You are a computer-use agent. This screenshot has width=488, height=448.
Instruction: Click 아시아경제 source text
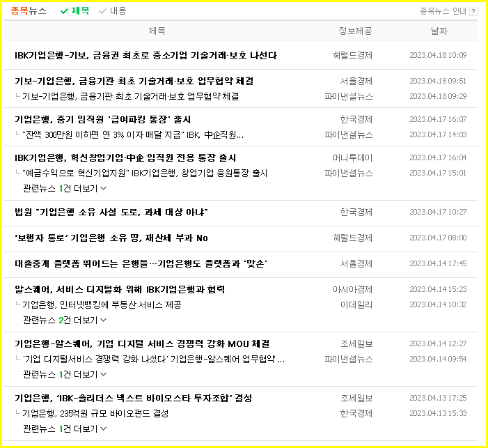pos(353,289)
